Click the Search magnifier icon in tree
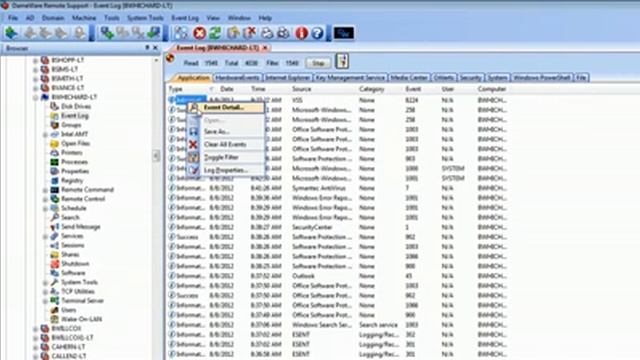The height and width of the screenshot is (360, 640). (x=54, y=218)
